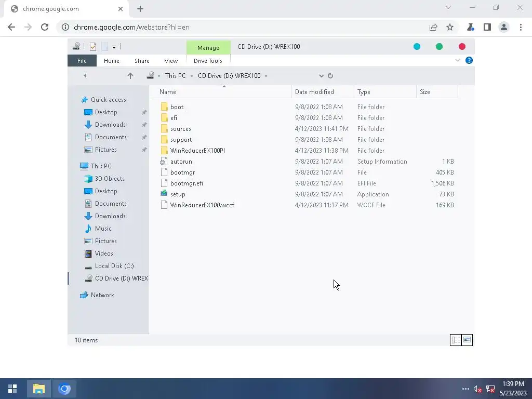Viewport: 532px width, 399px height.
Task: Select CD Drive (D:) WREX in the navigation pane
Action: tap(116, 278)
